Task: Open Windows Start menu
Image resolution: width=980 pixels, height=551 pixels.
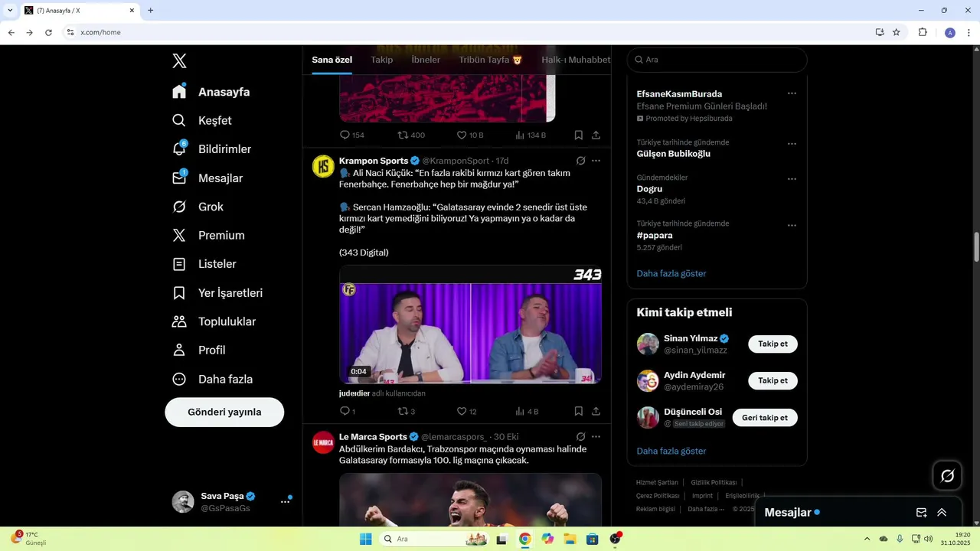Action: click(x=366, y=539)
